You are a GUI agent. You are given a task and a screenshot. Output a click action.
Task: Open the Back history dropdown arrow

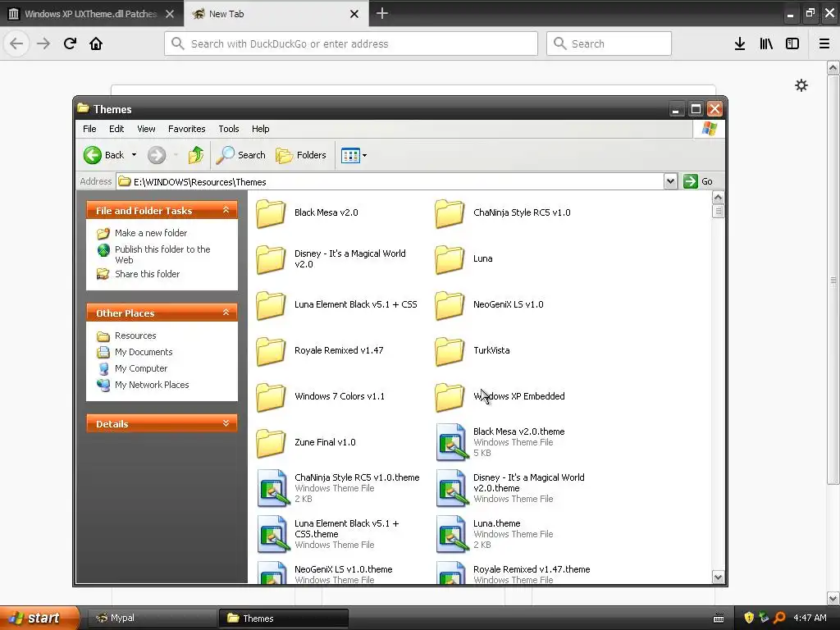134,155
